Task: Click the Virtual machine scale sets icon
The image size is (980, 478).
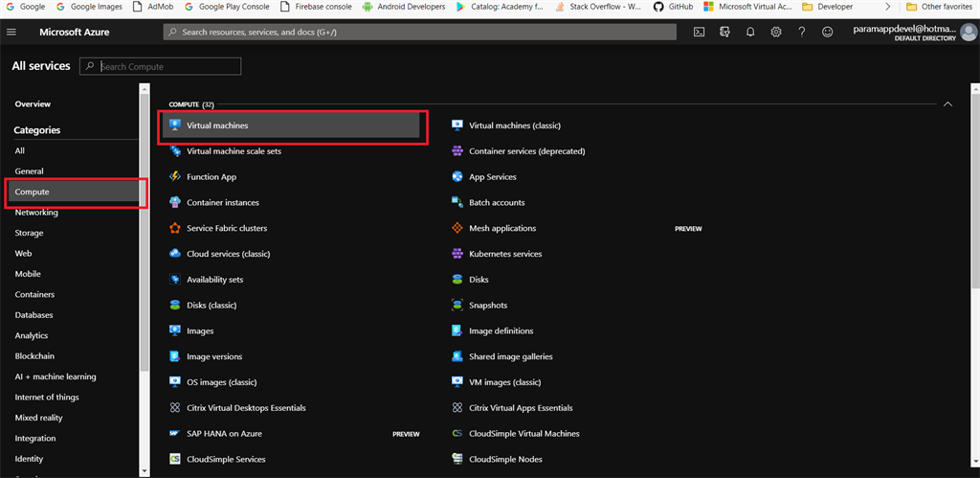Action: point(175,150)
